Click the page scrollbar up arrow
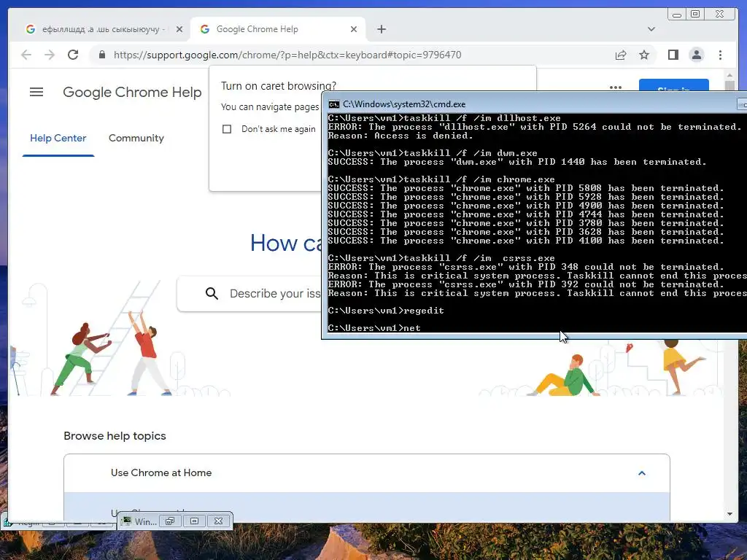 click(x=729, y=75)
